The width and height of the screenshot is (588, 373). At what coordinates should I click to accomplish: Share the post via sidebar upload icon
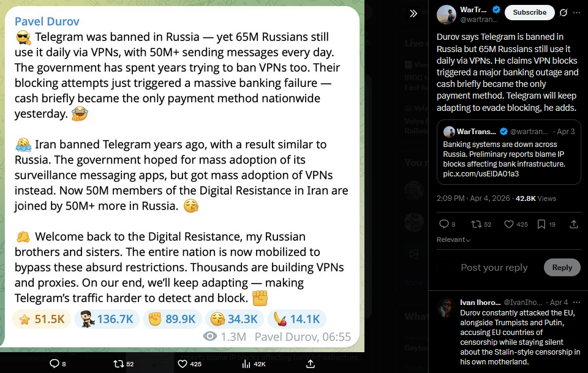tap(574, 224)
